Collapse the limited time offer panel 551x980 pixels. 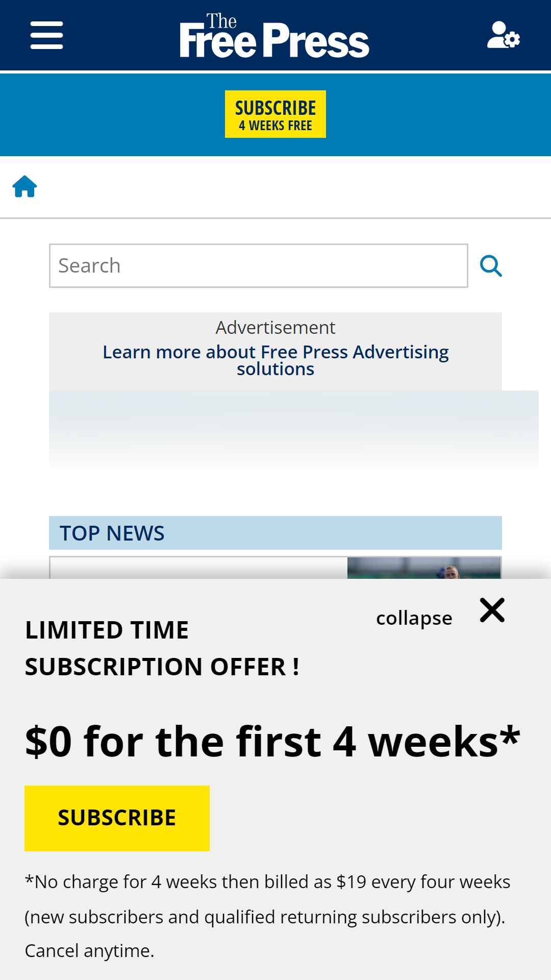click(414, 618)
